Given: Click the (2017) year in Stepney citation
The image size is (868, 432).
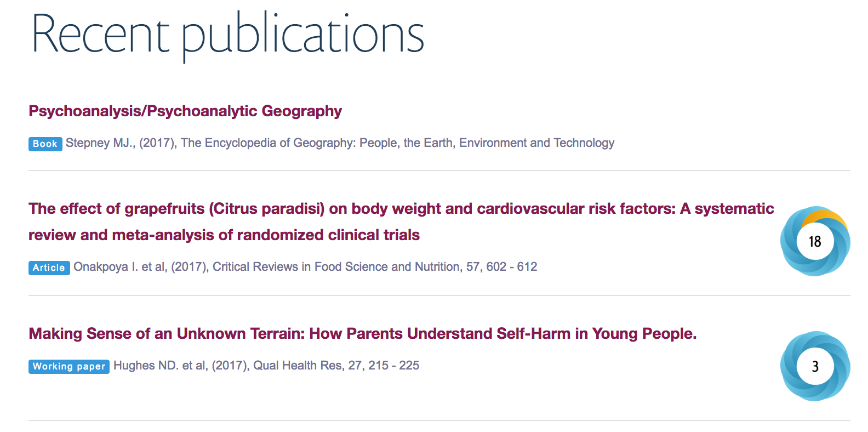Looking at the screenshot, I should 158,143.
